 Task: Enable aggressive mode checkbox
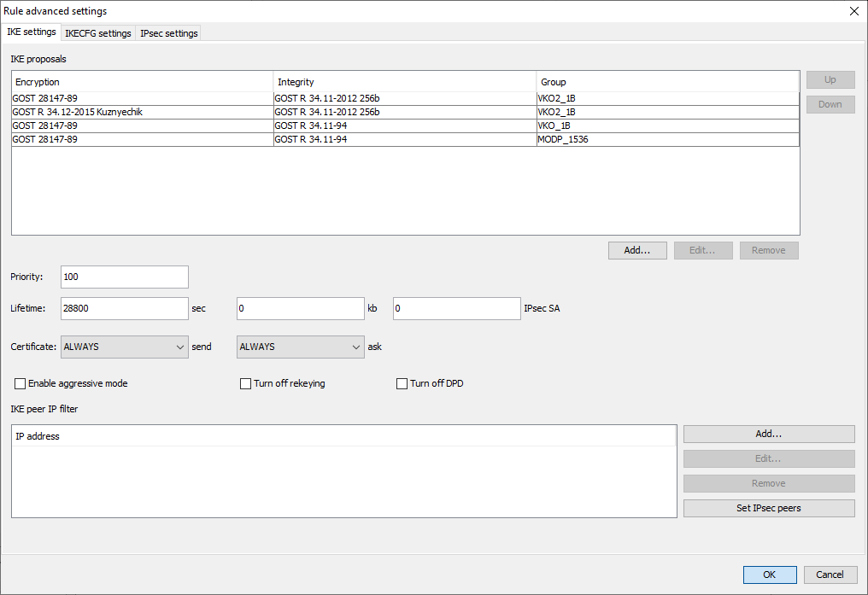[x=21, y=384]
